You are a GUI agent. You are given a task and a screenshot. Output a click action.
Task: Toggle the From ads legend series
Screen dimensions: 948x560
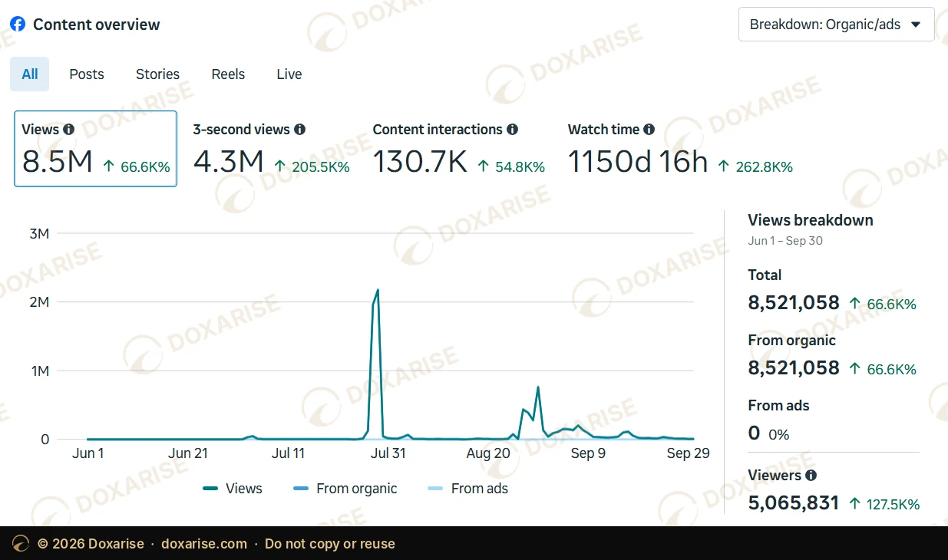[x=468, y=489]
